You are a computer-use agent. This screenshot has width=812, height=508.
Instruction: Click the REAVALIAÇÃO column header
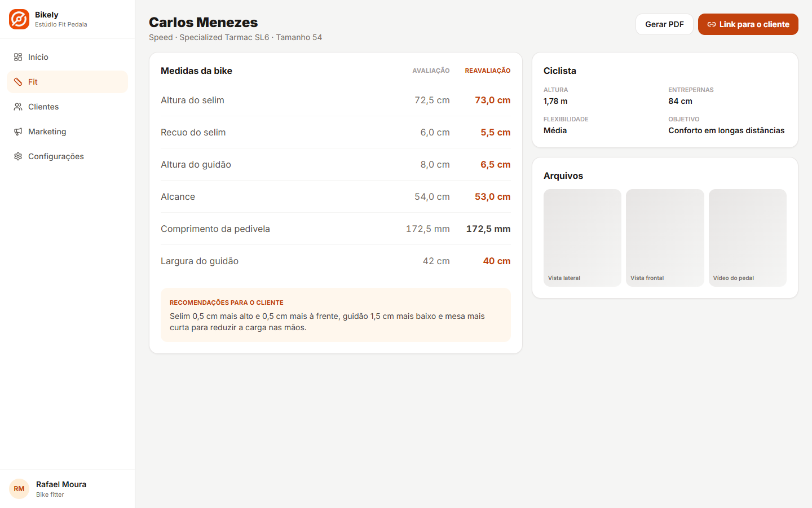click(488, 71)
